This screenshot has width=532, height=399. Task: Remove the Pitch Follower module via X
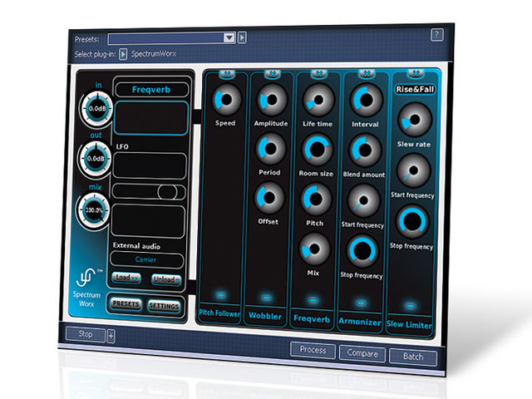tap(227, 73)
